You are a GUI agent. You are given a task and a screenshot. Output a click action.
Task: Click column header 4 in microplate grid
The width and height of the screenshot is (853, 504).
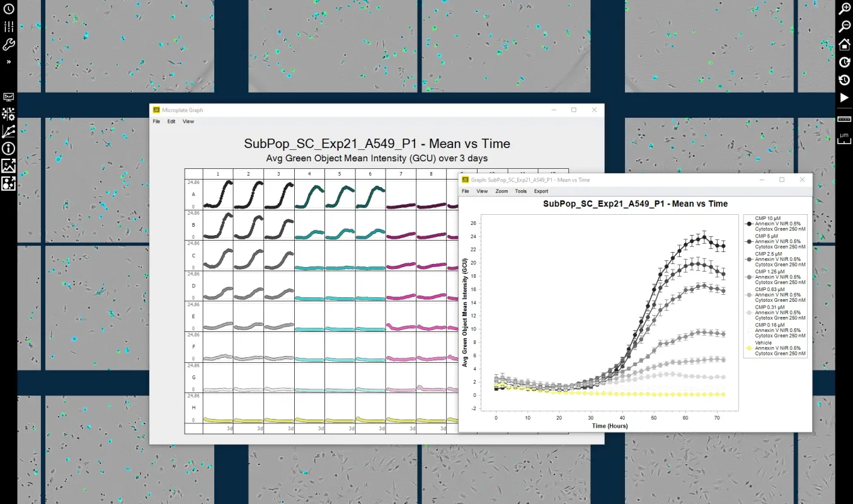(309, 174)
